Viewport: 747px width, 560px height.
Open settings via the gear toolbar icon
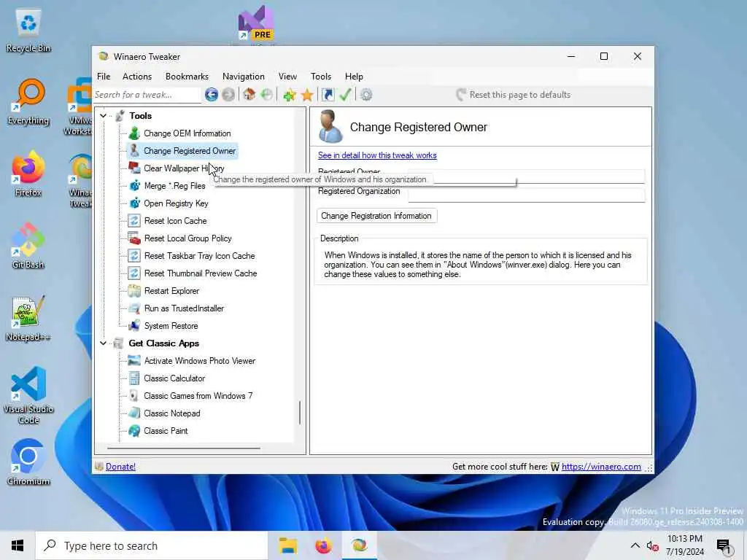(x=366, y=95)
